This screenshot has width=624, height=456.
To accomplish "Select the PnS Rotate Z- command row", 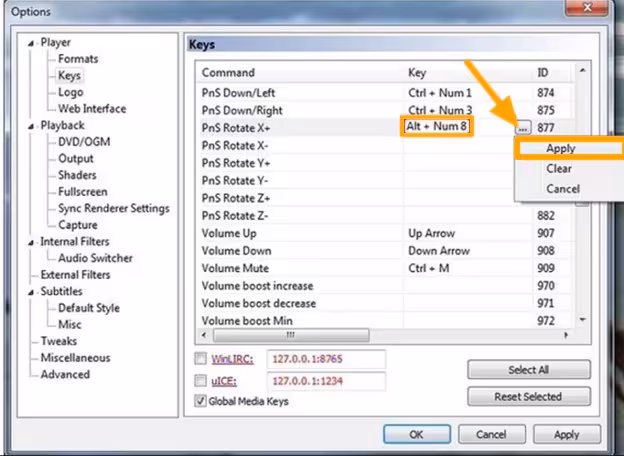I will 385,216.
